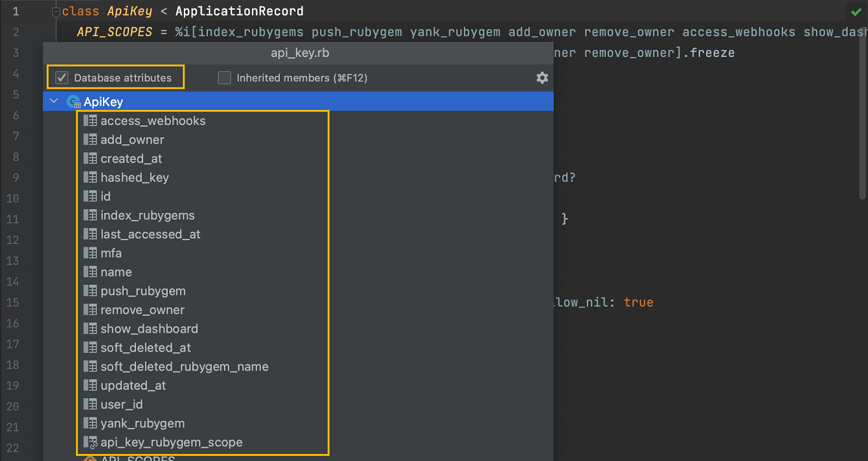868x461 pixels.
Task: Select show_dashboard attribute
Action: [149, 328]
